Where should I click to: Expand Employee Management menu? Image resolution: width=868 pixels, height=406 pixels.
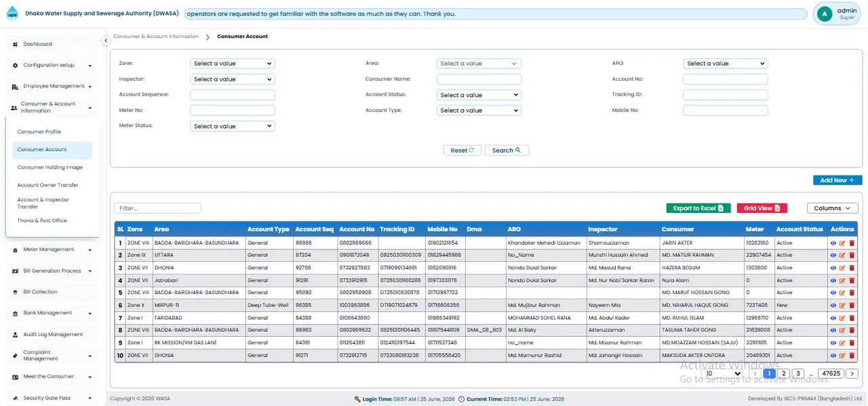click(52, 86)
